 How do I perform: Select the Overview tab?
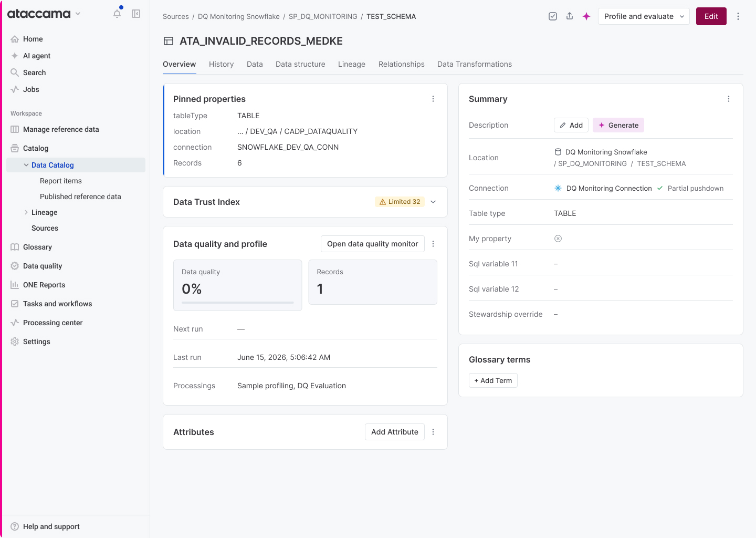click(x=180, y=64)
